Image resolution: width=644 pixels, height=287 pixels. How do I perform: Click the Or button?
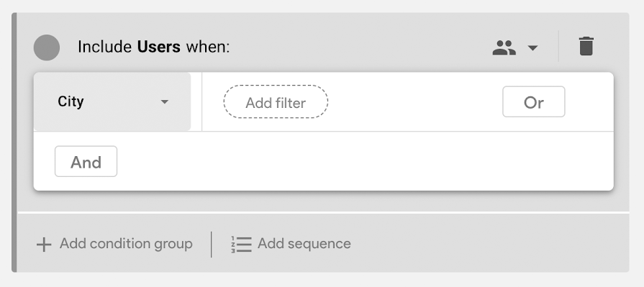point(533,102)
